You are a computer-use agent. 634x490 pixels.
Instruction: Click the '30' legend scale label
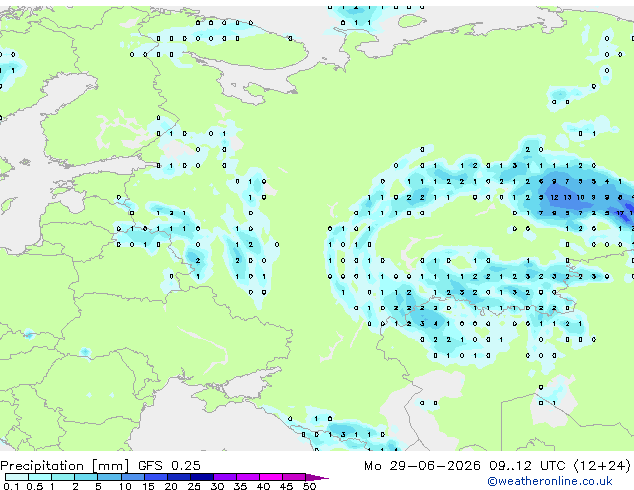(217, 486)
